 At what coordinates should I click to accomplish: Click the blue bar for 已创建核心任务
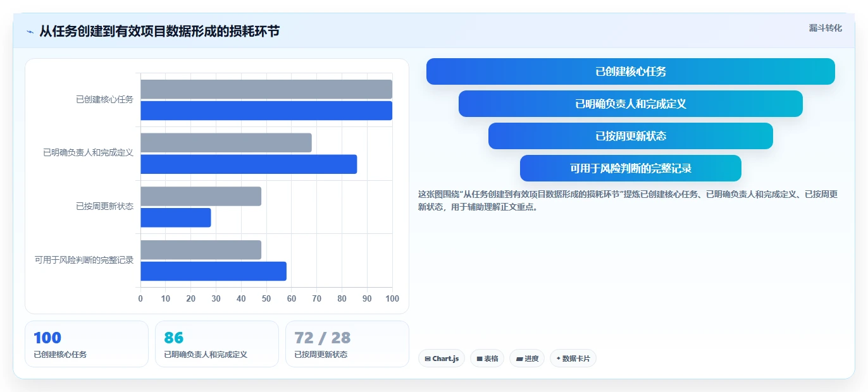266,111
